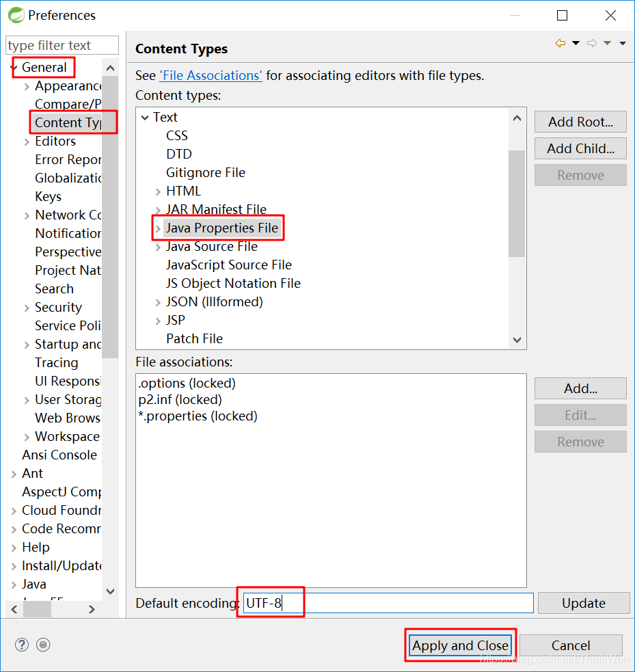Select Search preference page

tap(54, 288)
